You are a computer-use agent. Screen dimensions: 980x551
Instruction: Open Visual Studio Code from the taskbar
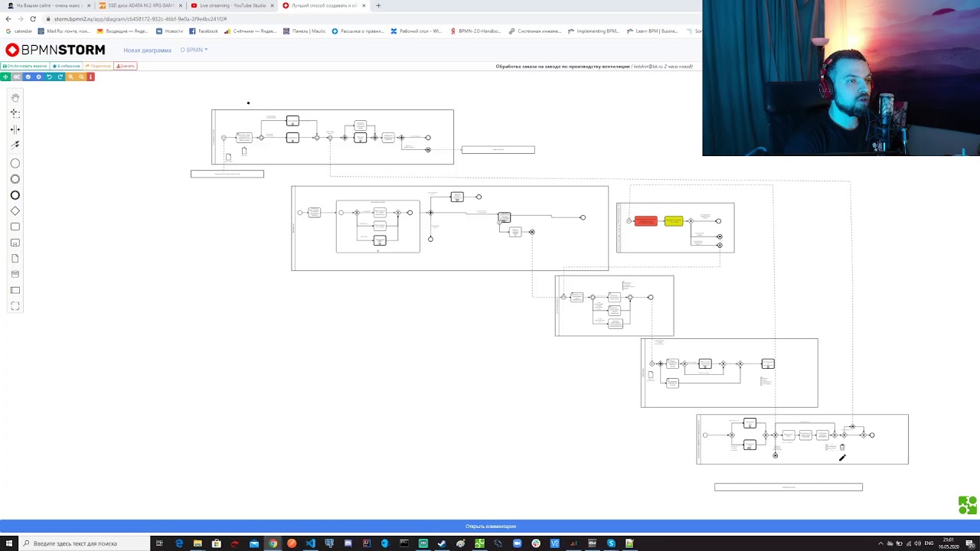[310, 543]
